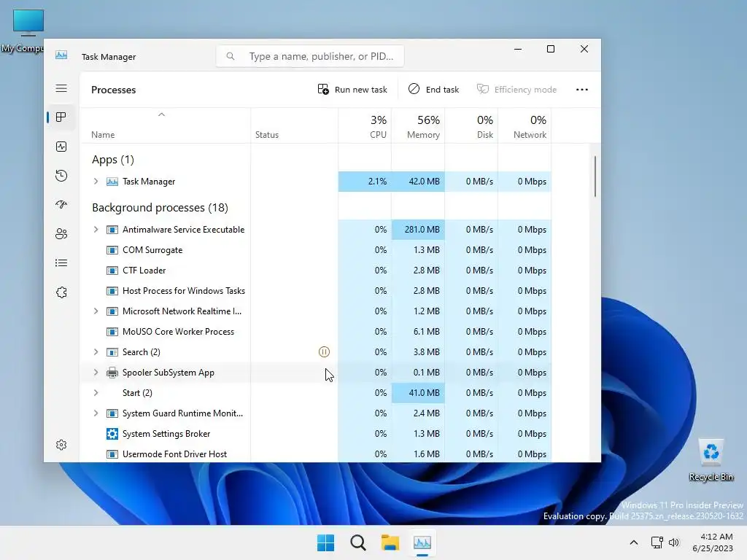The width and height of the screenshot is (747, 560).
Task: Click the 2.1% CPU cell
Action: point(365,182)
